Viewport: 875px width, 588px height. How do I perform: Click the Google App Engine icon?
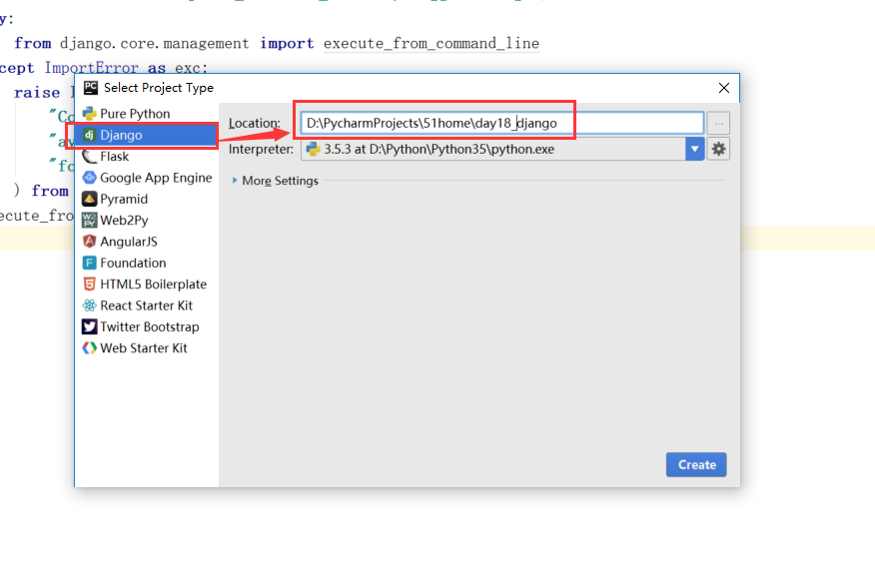click(89, 178)
